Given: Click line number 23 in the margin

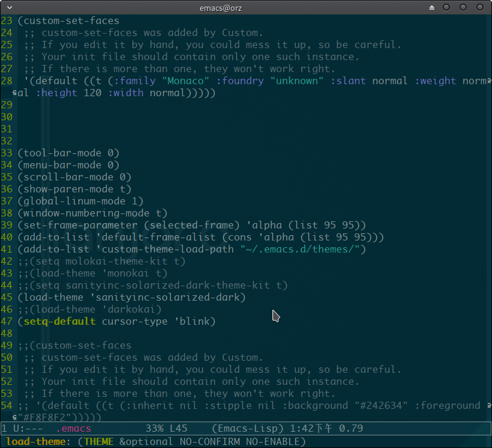Looking at the screenshot, I should [x=7, y=20].
